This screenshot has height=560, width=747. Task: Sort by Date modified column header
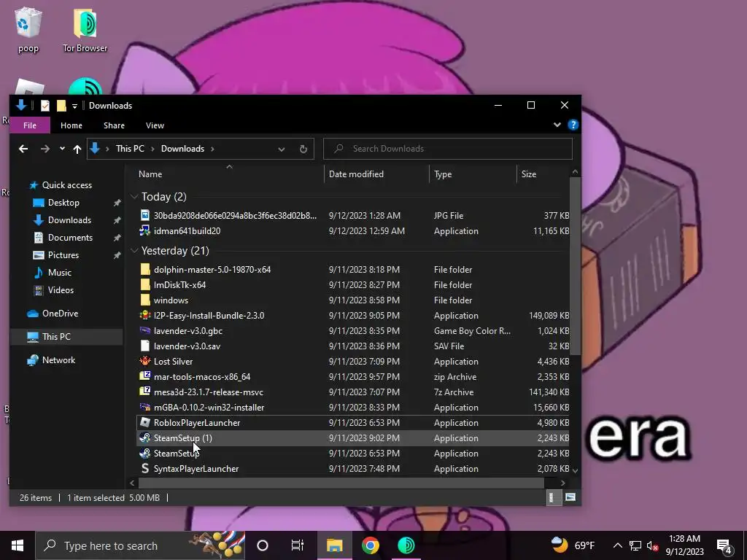click(376, 174)
